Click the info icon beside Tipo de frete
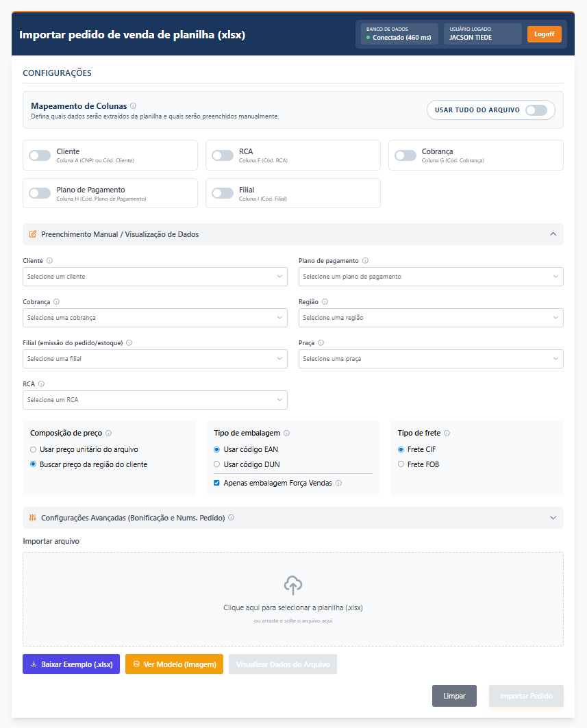 tap(447, 434)
